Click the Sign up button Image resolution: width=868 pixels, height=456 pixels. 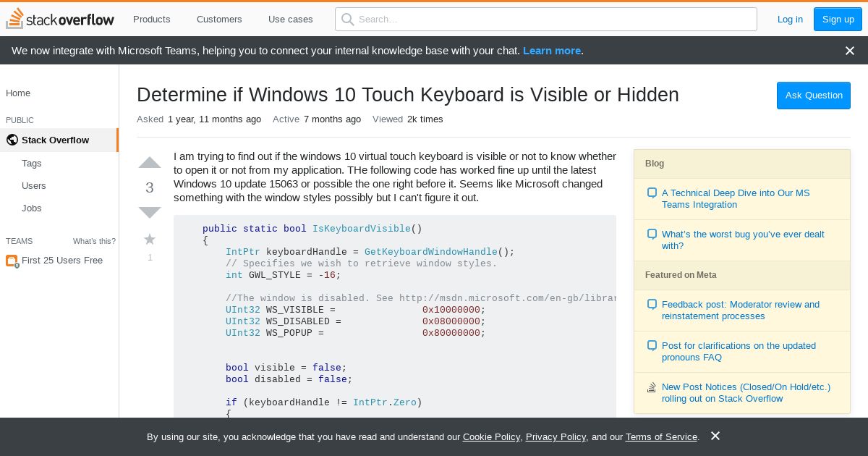pos(838,20)
